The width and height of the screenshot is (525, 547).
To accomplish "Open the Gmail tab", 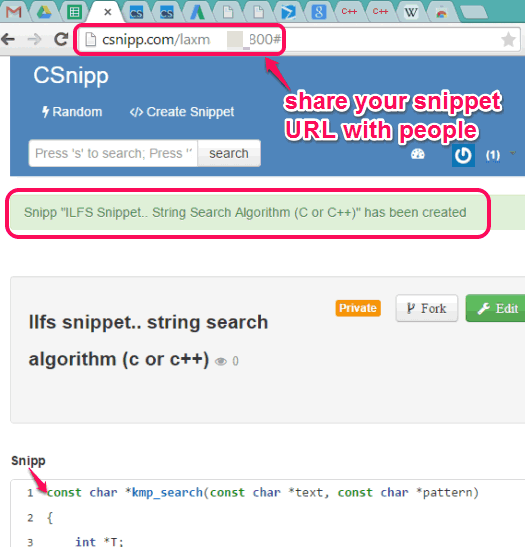I will [x=14, y=12].
